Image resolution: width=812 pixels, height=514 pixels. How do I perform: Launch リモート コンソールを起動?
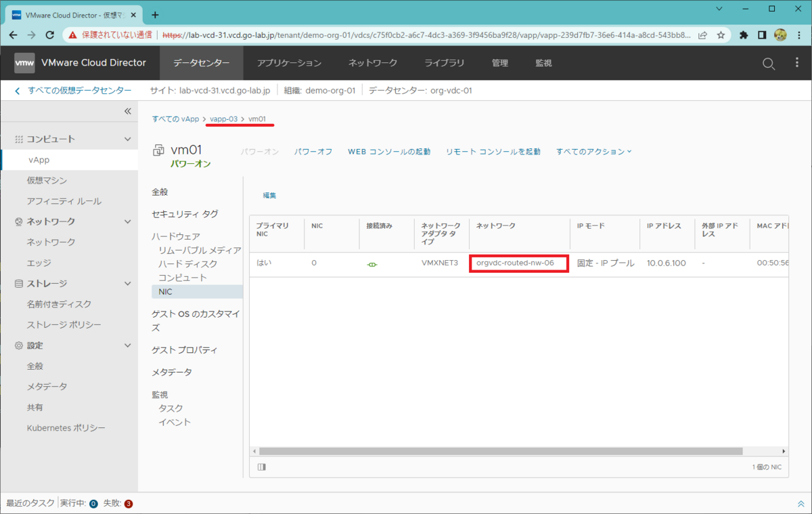(x=493, y=152)
